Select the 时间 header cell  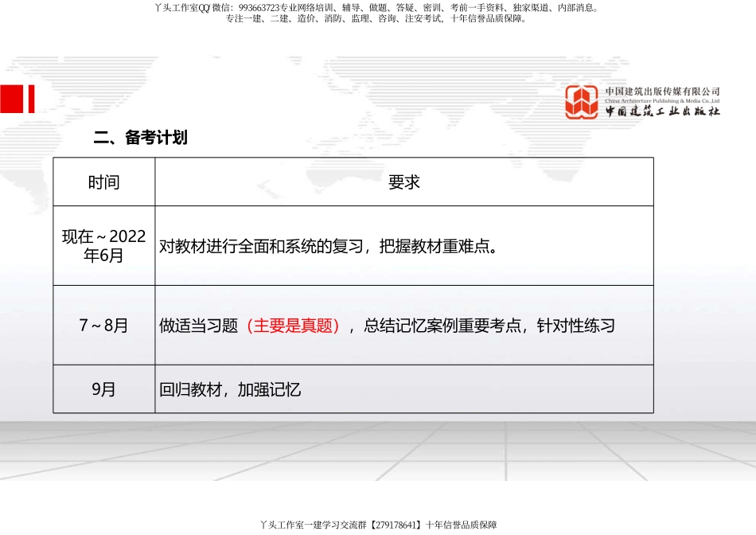(103, 182)
